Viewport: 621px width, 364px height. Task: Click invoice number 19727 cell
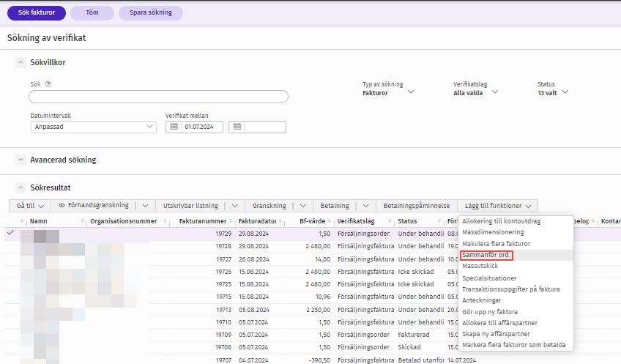pyautogui.click(x=223, y=259)
